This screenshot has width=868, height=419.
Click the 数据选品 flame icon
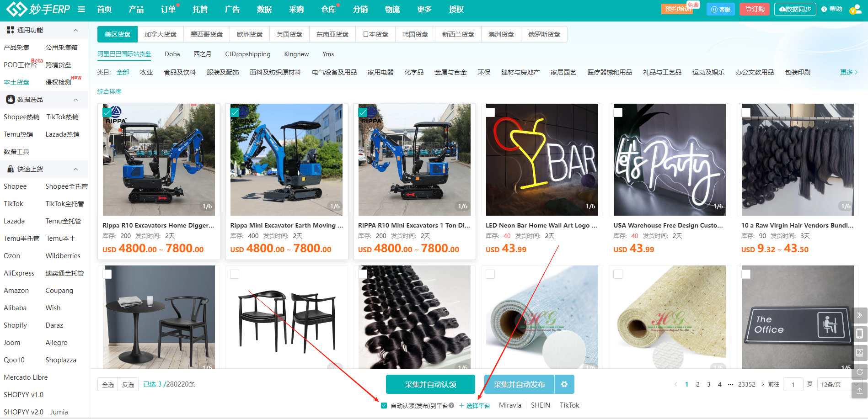(10, 100)
